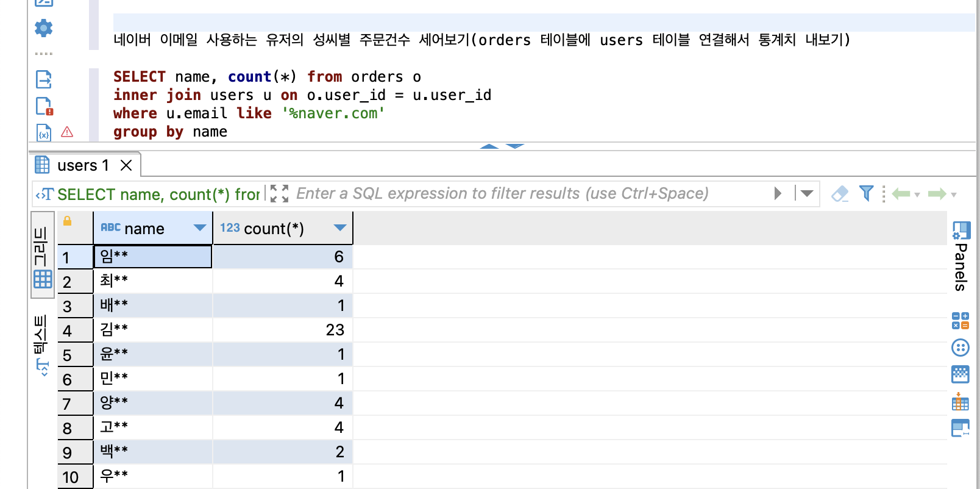The height and width of the screenshot is (489, 980).
Task: Click the bottom blue window panel icon
Action: click(960, 428)
